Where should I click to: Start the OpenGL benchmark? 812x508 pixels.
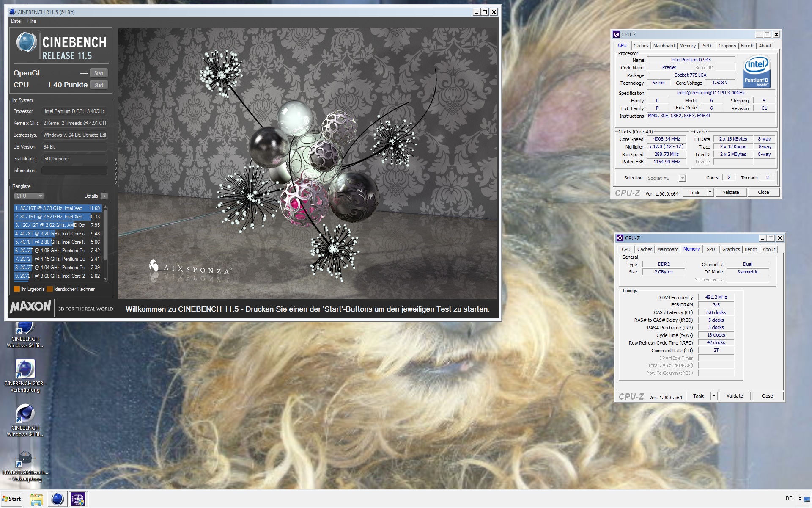click(99, 73)
